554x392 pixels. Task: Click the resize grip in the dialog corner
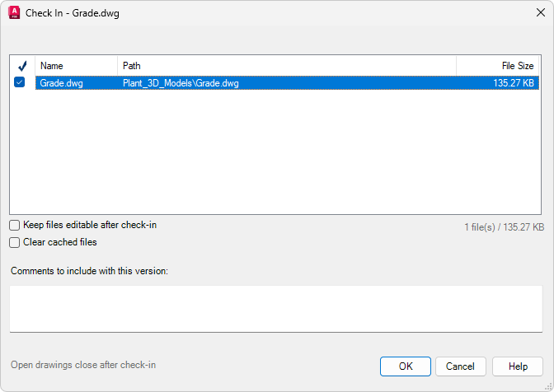[547, 385]
